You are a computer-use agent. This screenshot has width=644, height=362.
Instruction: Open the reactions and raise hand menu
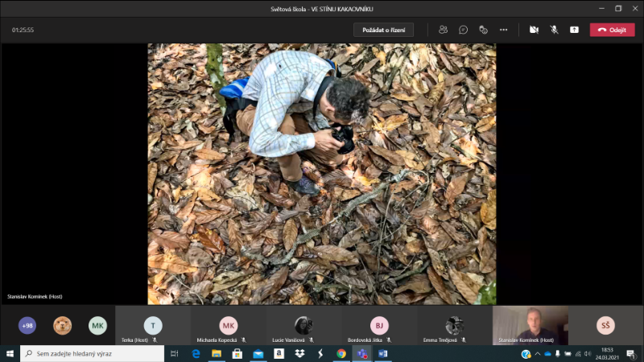click(483, 30)
